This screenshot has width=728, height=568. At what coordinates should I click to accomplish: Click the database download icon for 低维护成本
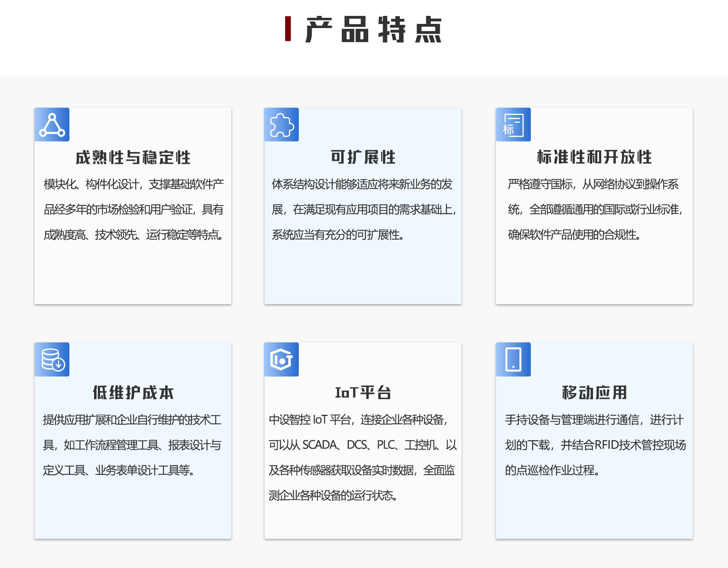52,359
